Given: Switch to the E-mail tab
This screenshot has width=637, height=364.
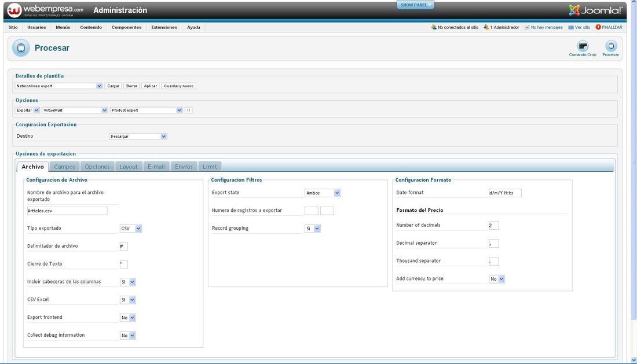Looking at the screenshot, I should click(156, 167).
